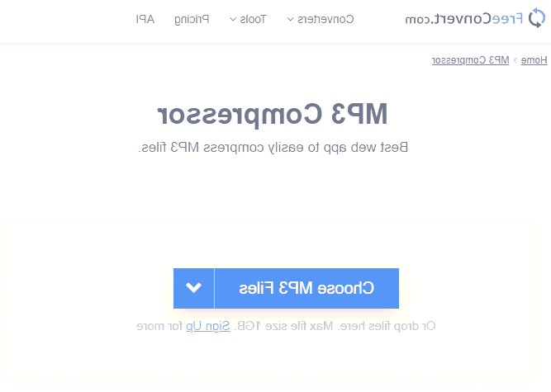
Task: Click the dashed file drop zone area
Action: (271, 300)
